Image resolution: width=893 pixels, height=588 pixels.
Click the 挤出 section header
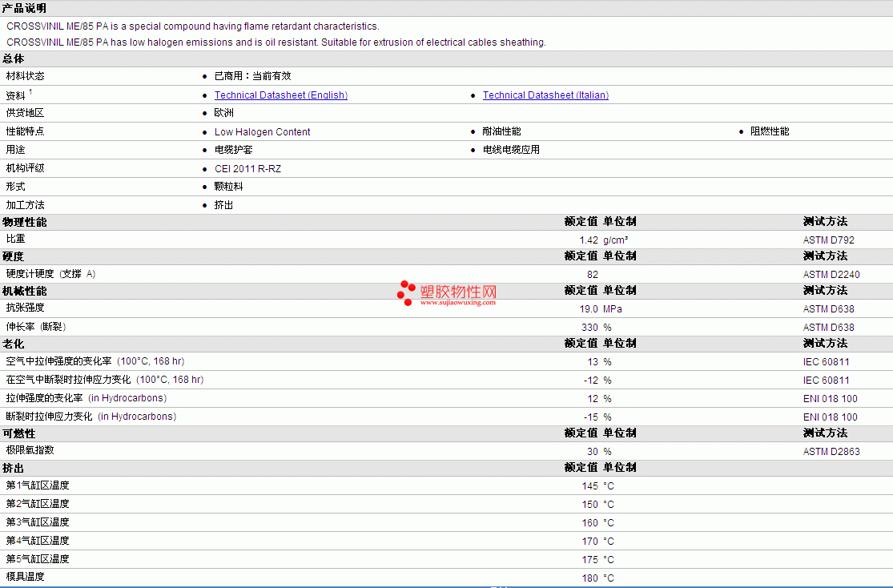[14, 469]
